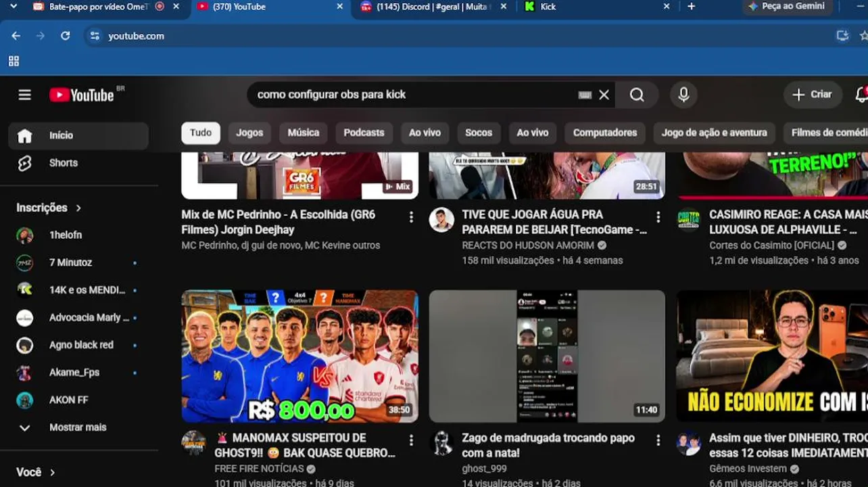868x487 pixels.
Task: Click the YouTube logo
Action: click(82, 95)
